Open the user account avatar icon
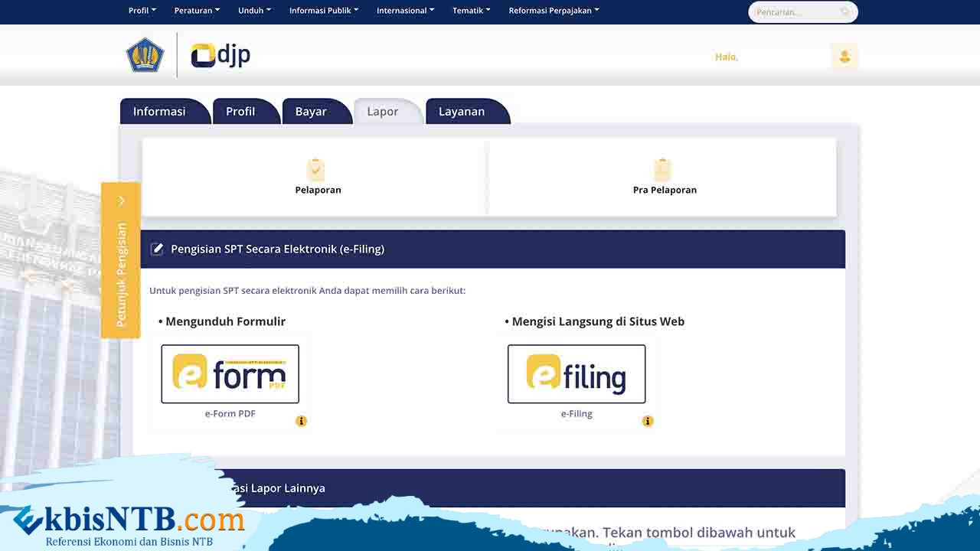This screenshot has height=551, width=980. coord(844,57)
